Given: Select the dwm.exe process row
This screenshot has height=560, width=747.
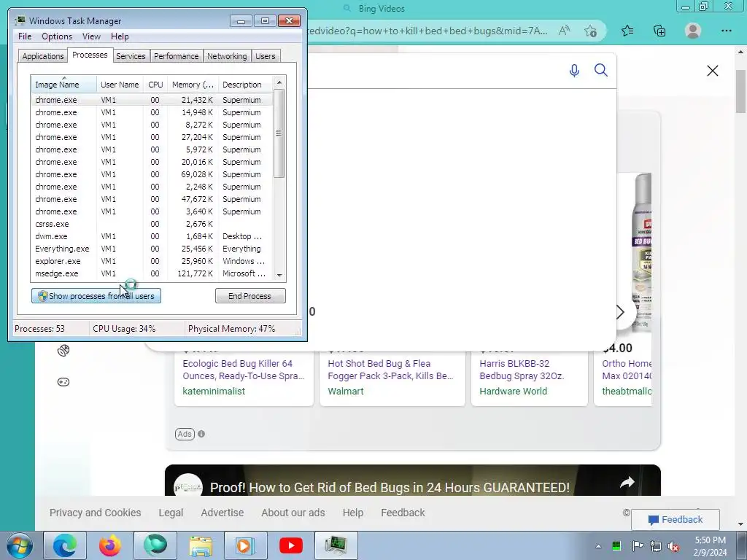Looking at the screenshot, I should (152, 236).
